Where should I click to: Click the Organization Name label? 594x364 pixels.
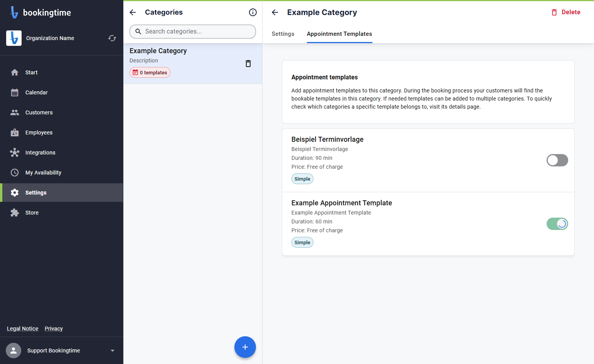(x=50, y=38)
